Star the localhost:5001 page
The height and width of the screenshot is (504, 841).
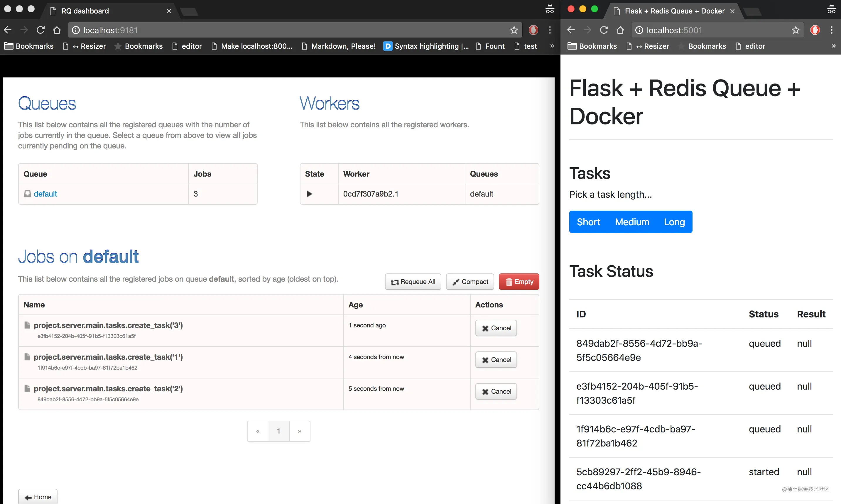[x=796, y=30]
